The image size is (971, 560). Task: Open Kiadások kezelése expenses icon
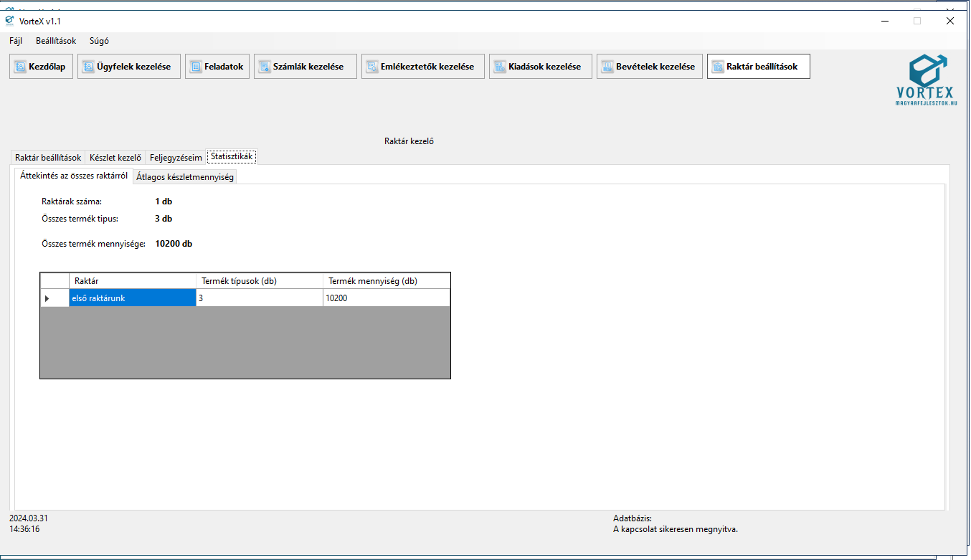coord(500,67)
